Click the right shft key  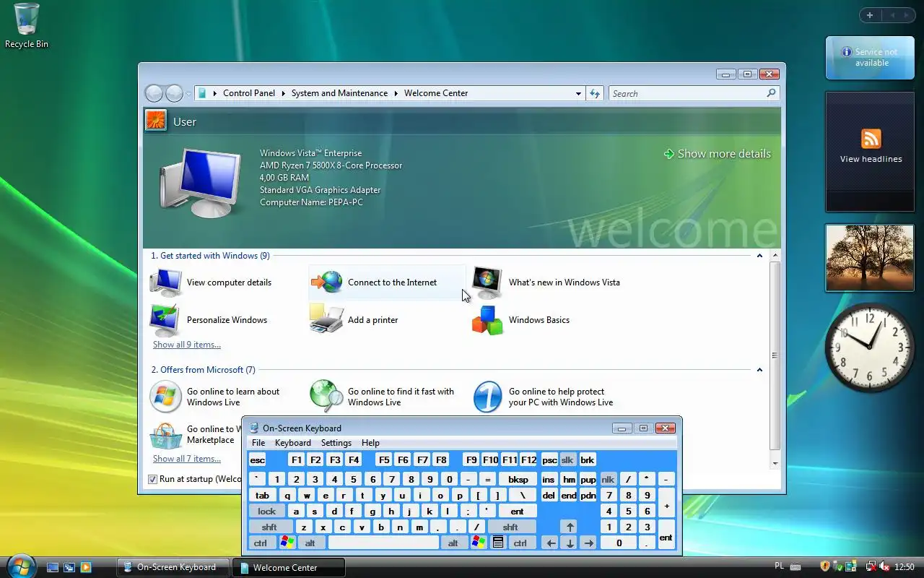[510, 527]
